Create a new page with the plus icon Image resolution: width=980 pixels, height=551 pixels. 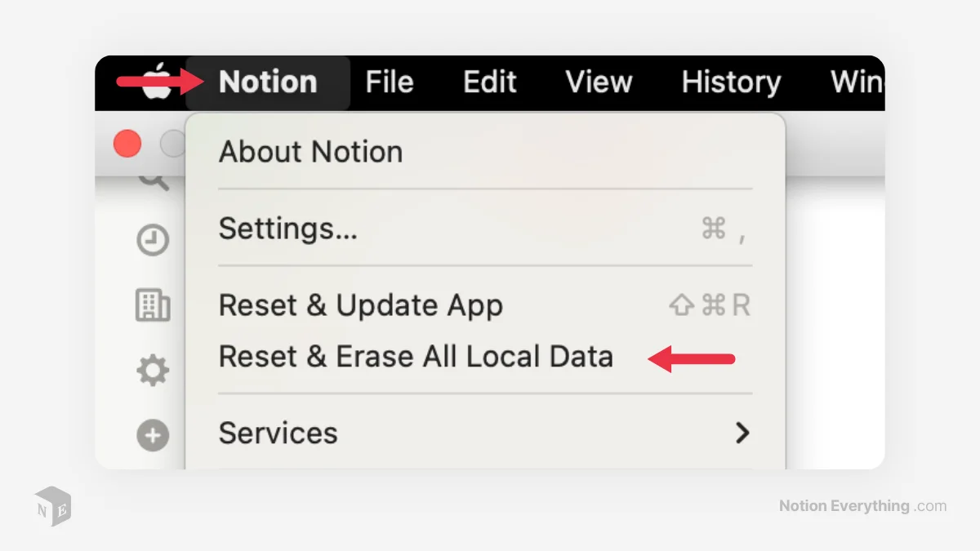pos(153,435)
